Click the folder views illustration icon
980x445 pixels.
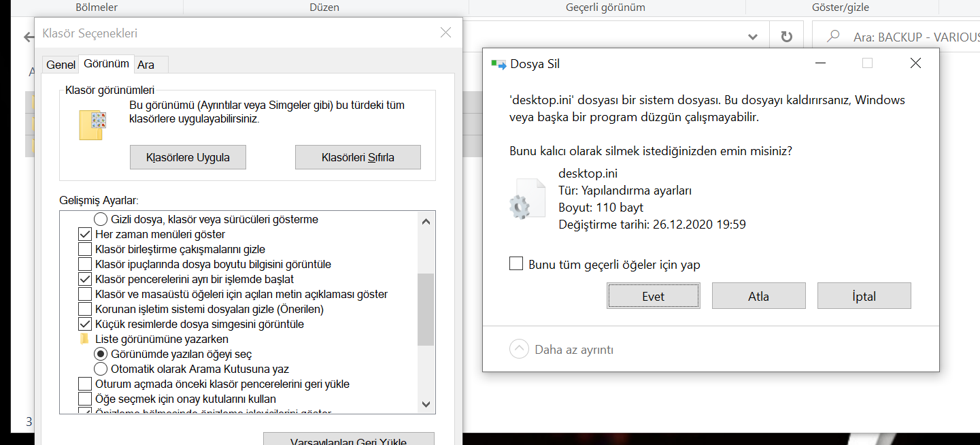[92, 126]
